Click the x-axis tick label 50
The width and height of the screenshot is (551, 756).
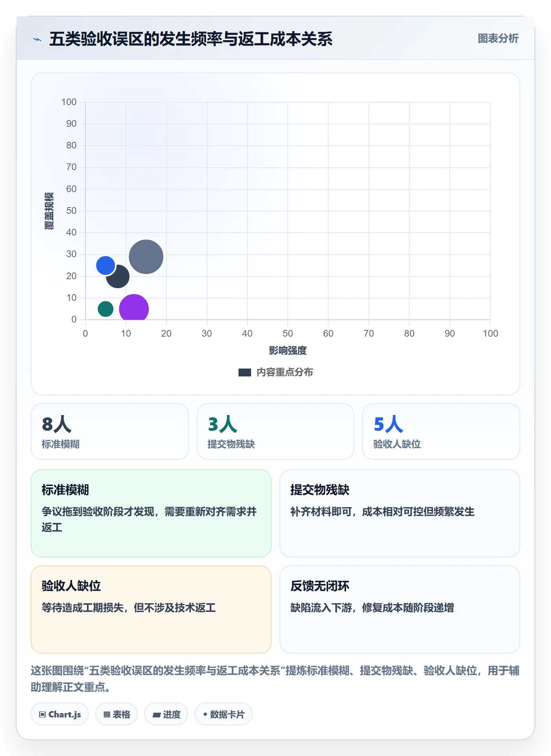[x=288, y=334]
